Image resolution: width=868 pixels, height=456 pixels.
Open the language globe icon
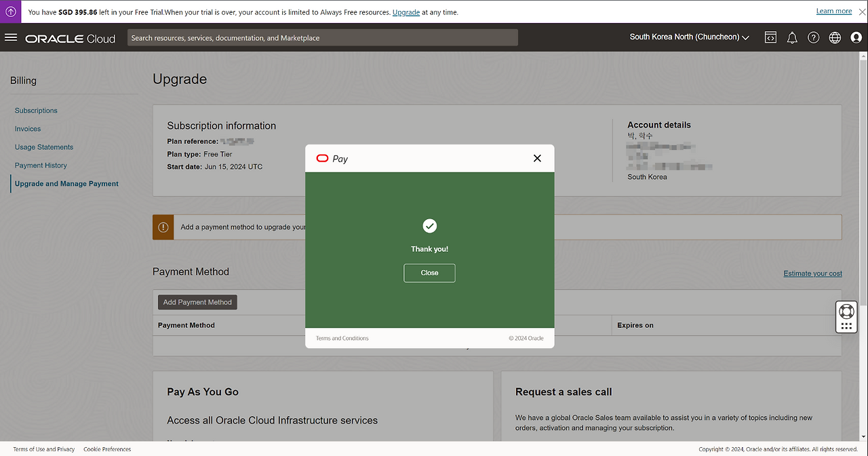[x=835, y=38]
